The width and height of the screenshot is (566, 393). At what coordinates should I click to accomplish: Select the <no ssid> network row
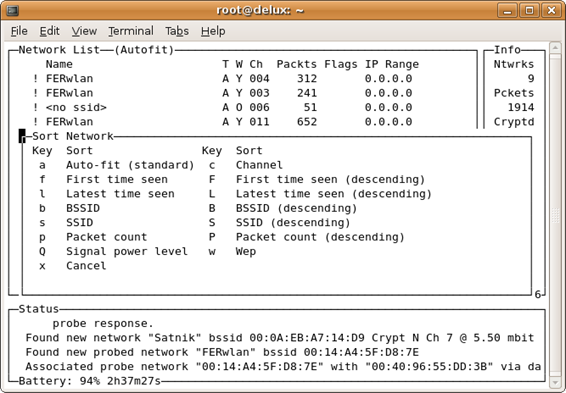(222, 107)
